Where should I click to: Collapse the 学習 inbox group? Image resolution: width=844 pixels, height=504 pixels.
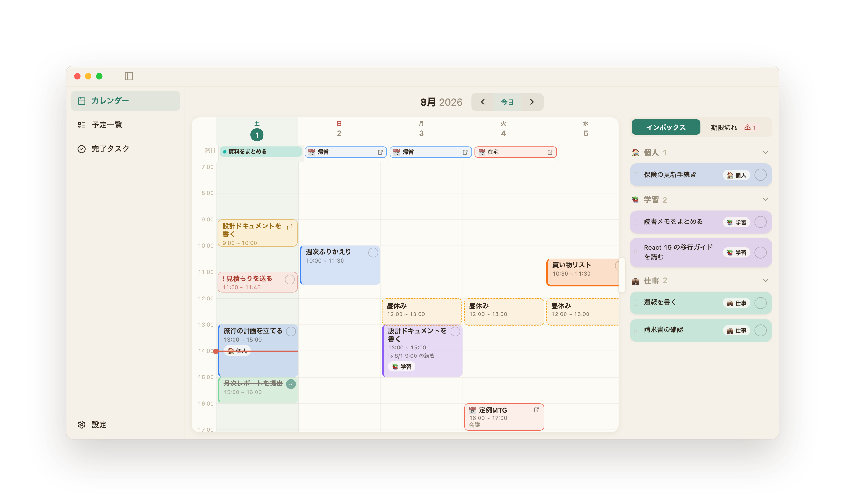(x=765, y=200)
